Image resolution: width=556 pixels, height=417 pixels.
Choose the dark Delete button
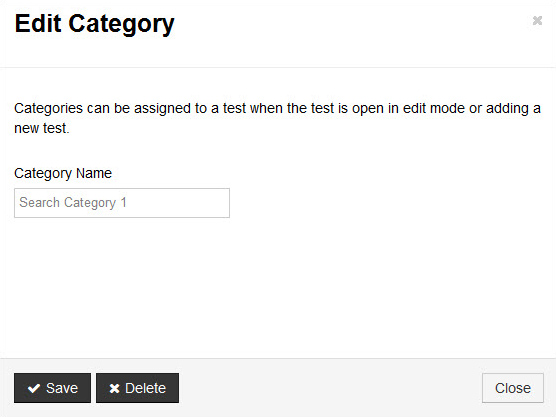click(x=137, y=388)
